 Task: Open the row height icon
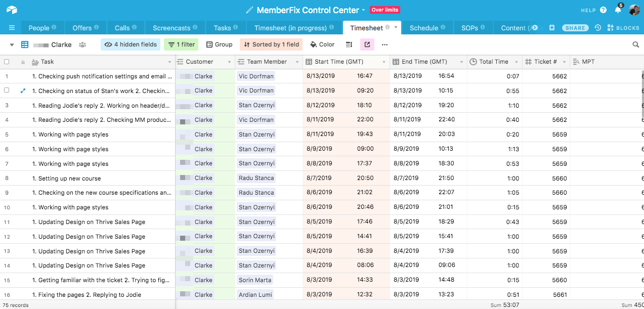[349, 45]
